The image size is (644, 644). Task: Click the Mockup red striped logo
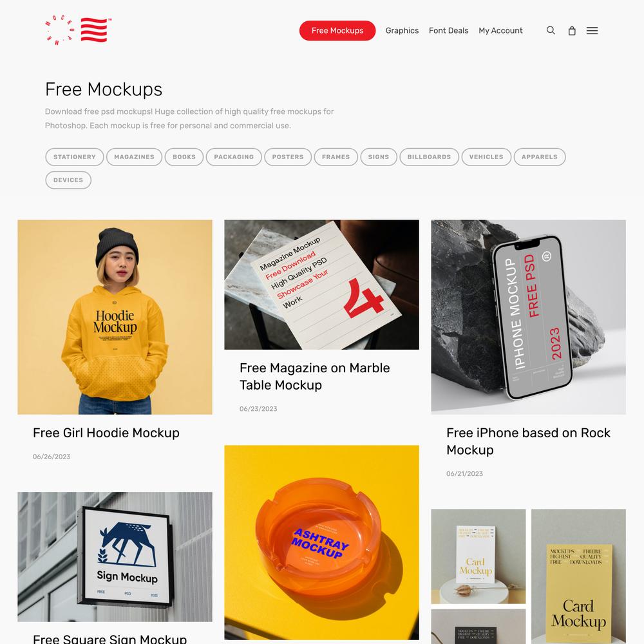[78, 30]
